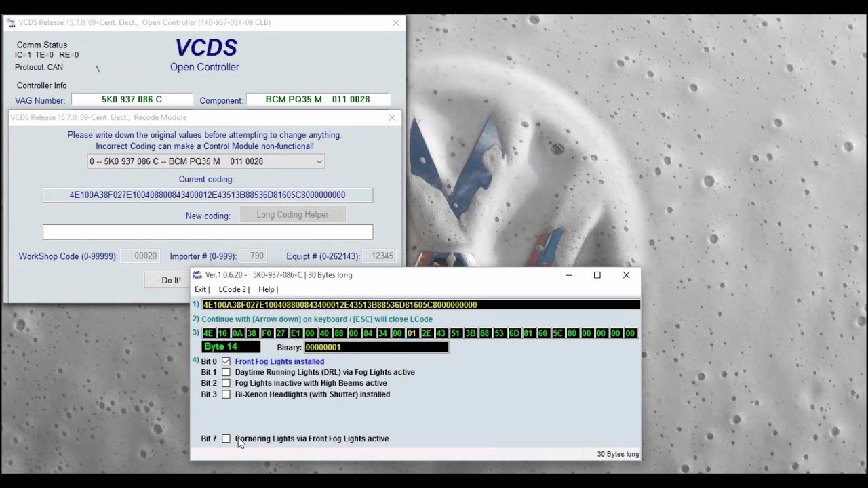868x488 pixels.
Task: Open the Help menu in LCode
Action: point(268,289)
